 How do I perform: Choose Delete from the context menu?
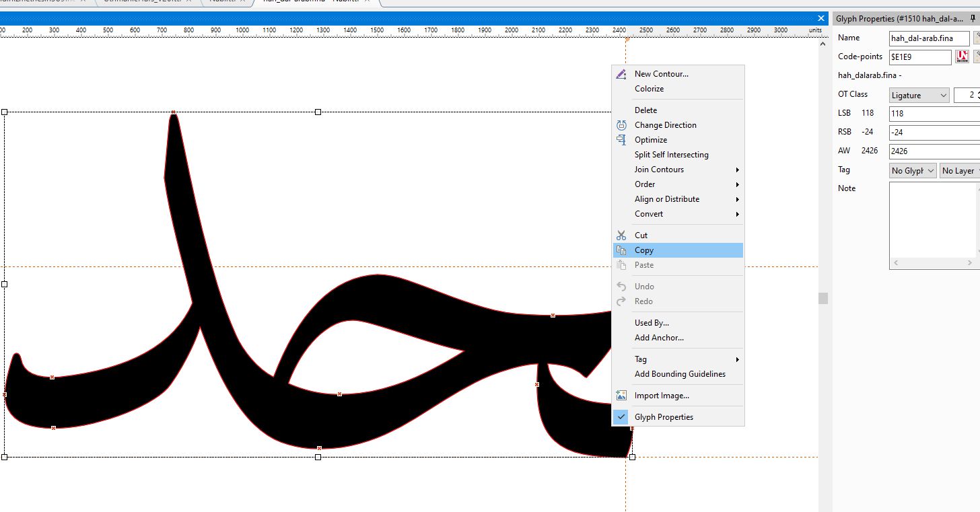coord(678,110)
